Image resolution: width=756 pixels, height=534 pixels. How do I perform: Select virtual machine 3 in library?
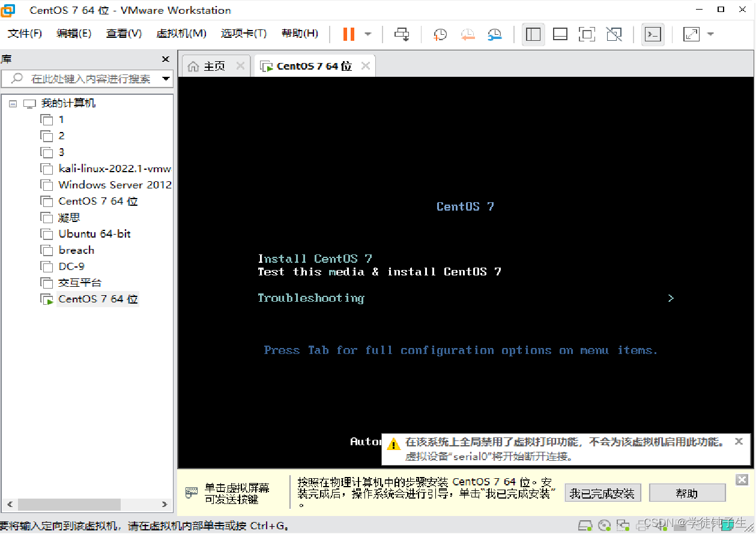[x=61, y=152]
